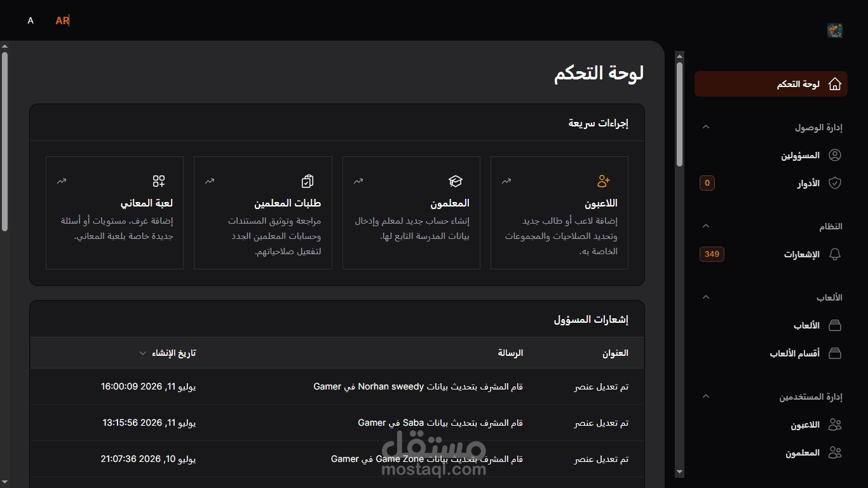Click main content scrollbar thumb

coord(4,141)
